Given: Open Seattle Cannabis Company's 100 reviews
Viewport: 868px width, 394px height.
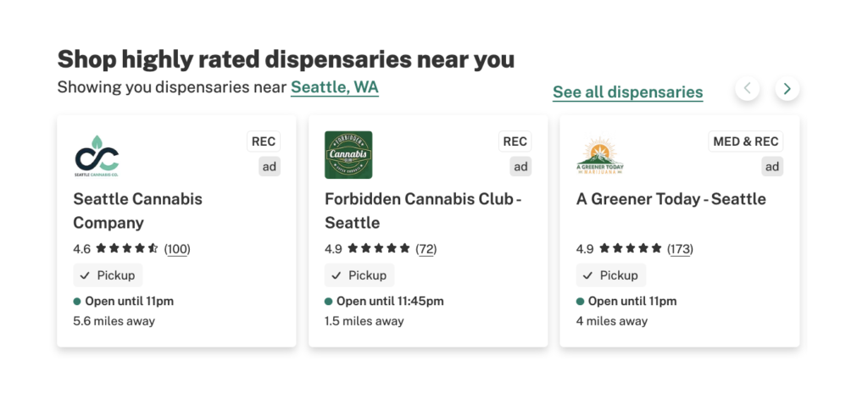Looking at the screenshot, I should [177, 249].
